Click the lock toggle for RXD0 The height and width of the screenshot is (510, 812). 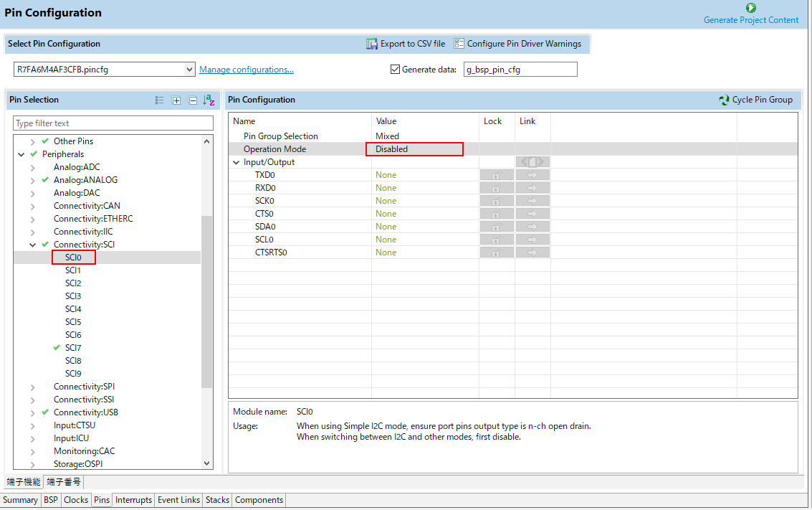tap(496, 188)
